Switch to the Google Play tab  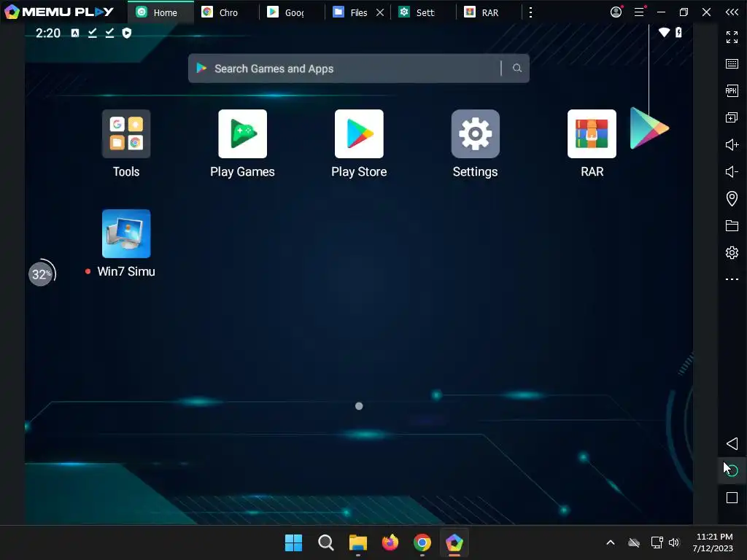[x=292, y=12]
